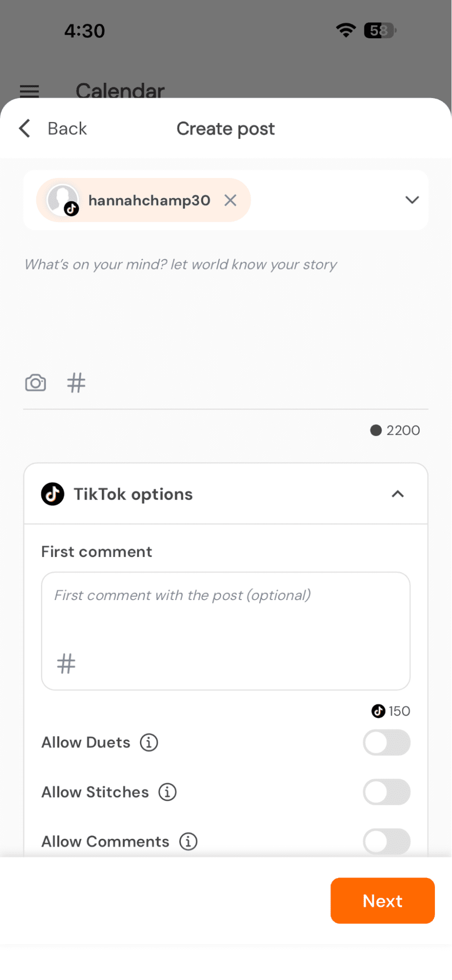Collapse the TikTok options section

click(398, 494)
